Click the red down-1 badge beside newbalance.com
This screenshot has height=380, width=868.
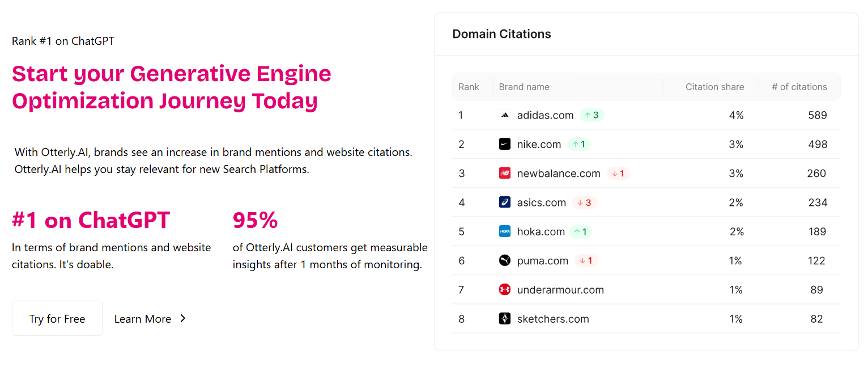click(618, 174)
